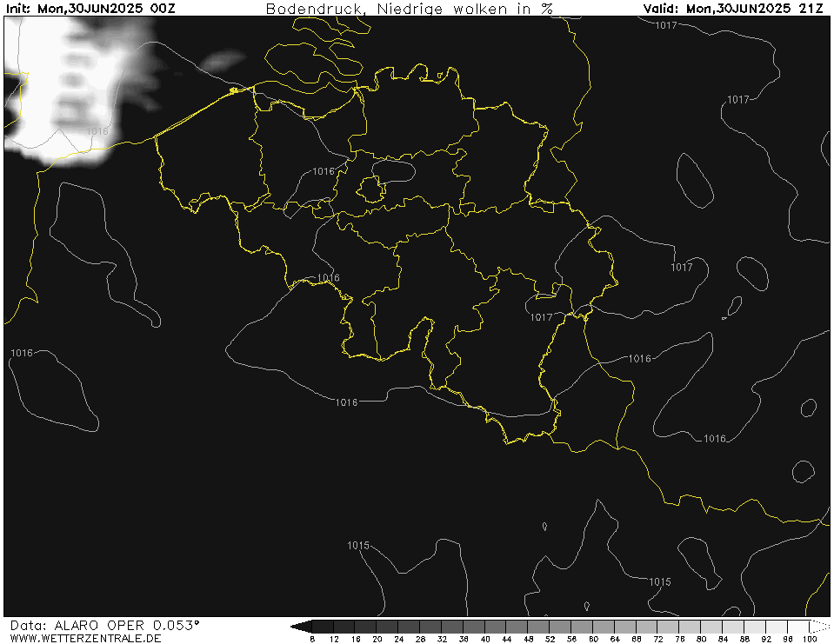Click the legend value 60
The width and height of the screenshot is (834, 644).
[x=593, y=639]
